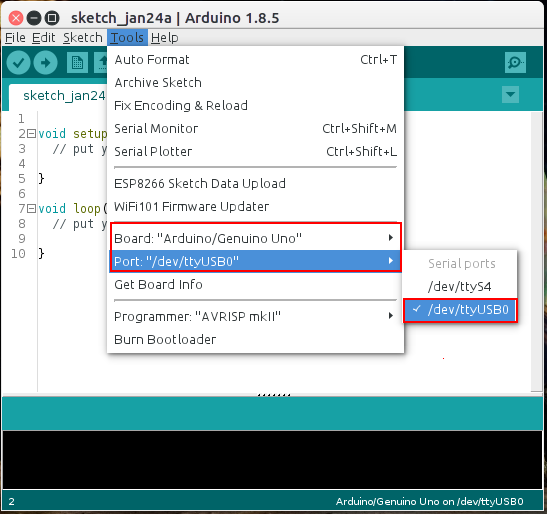
Task: Click the Upload arrow toolbar icon
Action: point(45,62)
